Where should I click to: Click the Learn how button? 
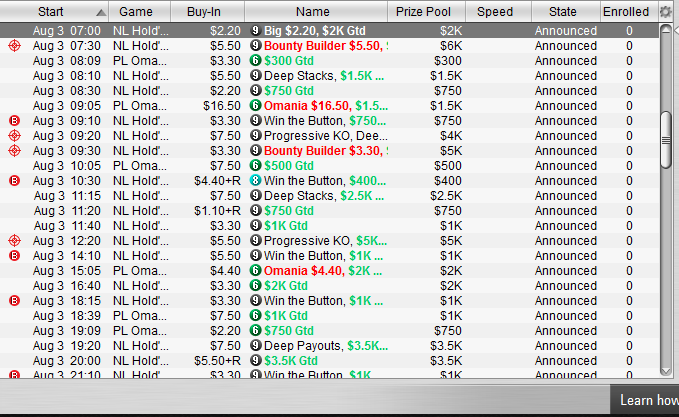tap(645, 400)
